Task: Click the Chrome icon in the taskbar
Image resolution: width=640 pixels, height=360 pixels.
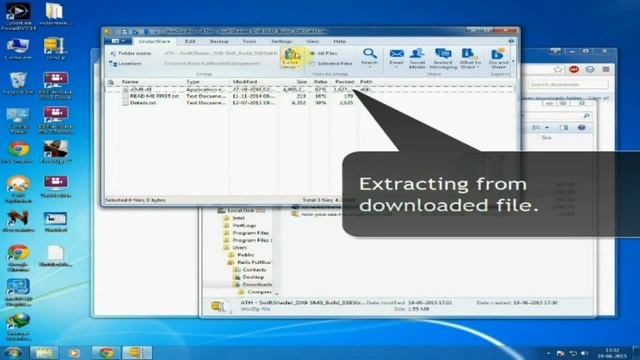Action: tap(106, 353)
